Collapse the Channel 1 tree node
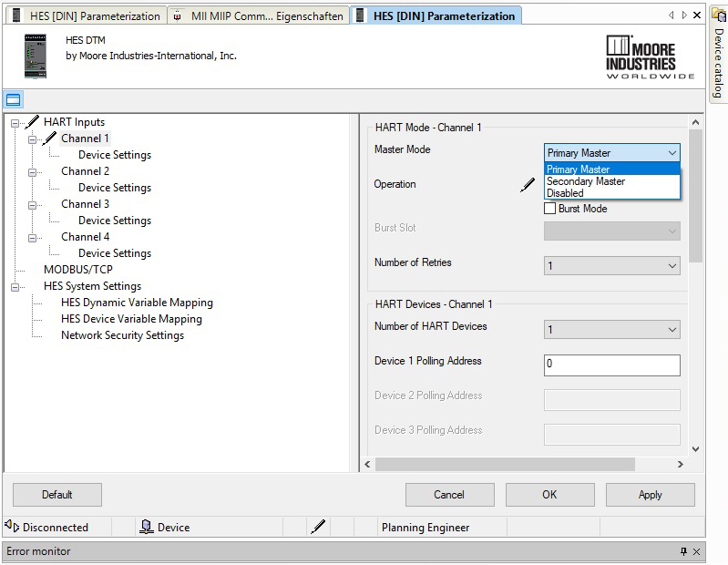 click(x=32, y=139)
